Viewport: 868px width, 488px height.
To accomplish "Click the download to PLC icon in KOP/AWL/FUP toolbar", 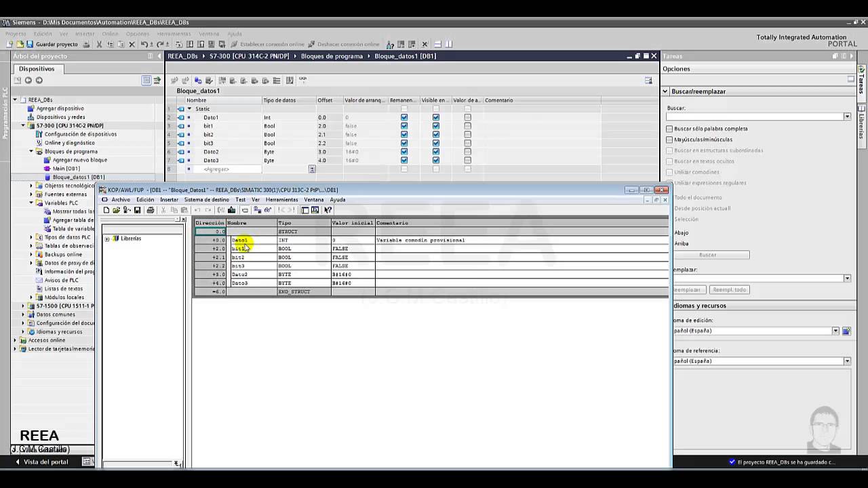I will 231,210.
